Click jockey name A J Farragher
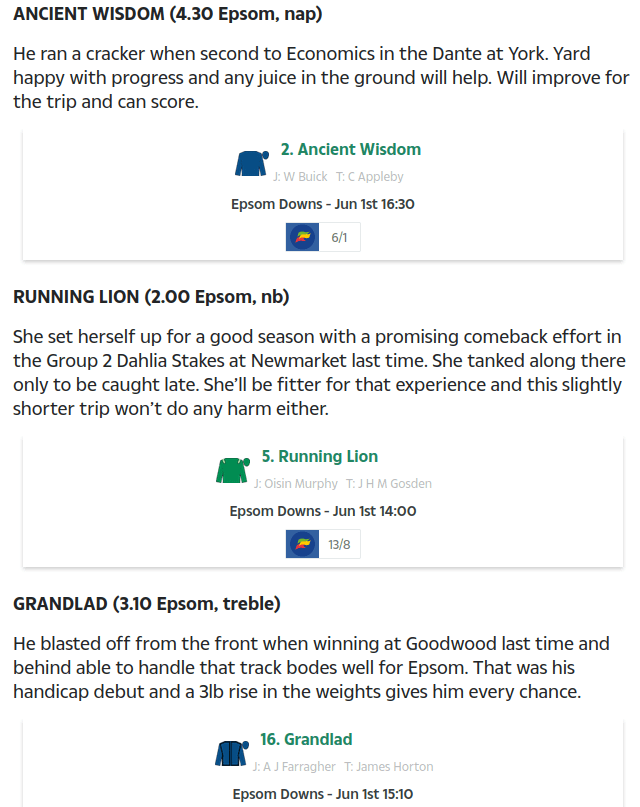 point(299,767)
